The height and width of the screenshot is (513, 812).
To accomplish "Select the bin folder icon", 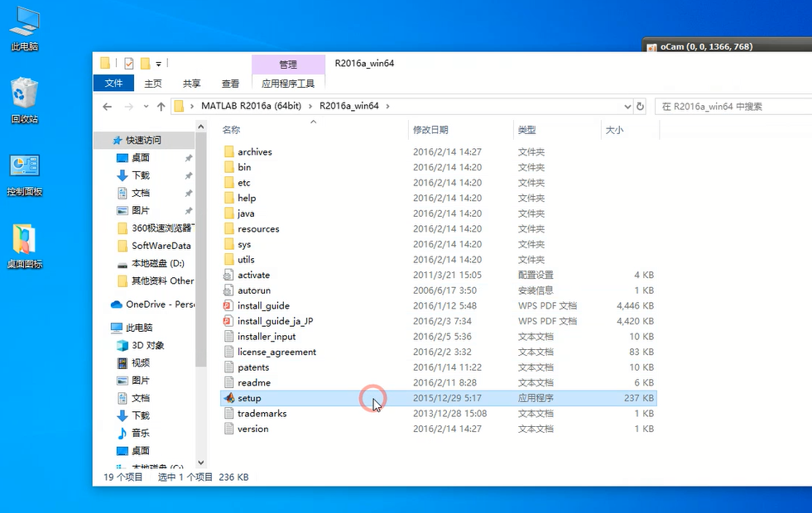I will pos(229,167).
